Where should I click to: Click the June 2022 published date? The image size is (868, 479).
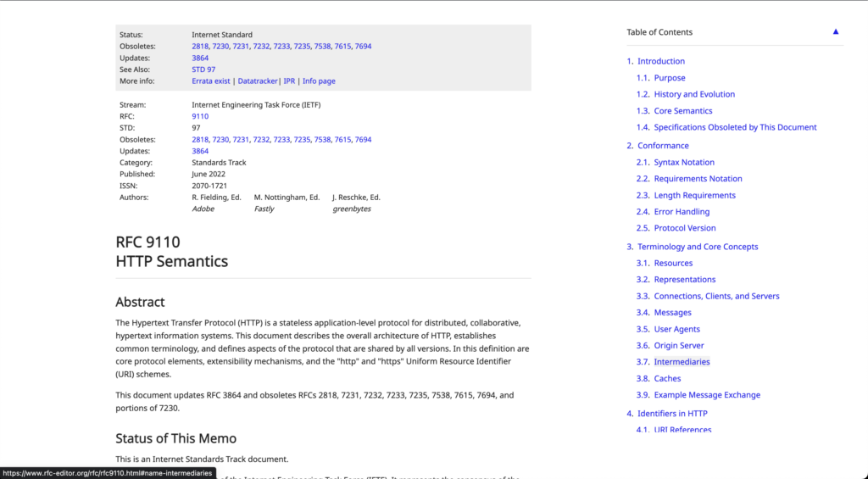pos(209,174)
